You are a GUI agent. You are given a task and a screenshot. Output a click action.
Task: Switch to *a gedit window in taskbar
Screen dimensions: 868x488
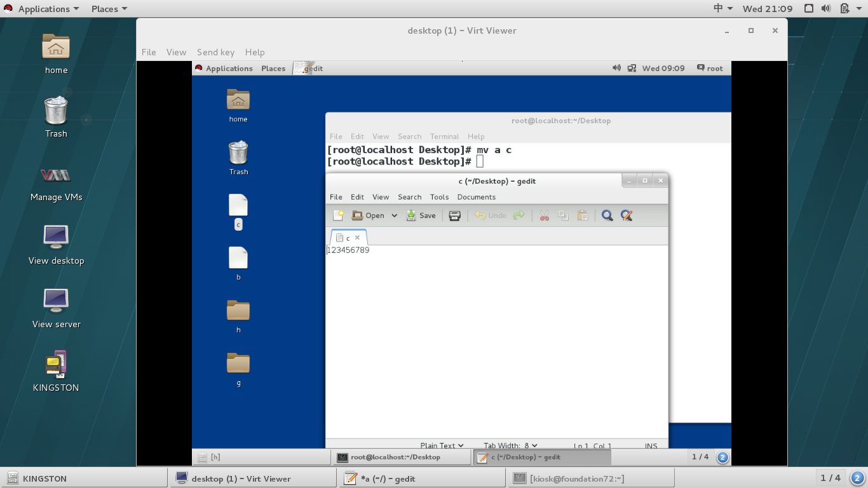click(x=421, y=478)
